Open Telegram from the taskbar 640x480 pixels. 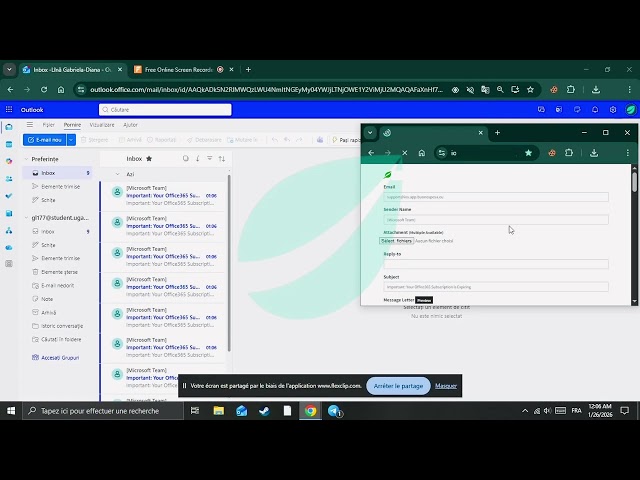point(334,411)
